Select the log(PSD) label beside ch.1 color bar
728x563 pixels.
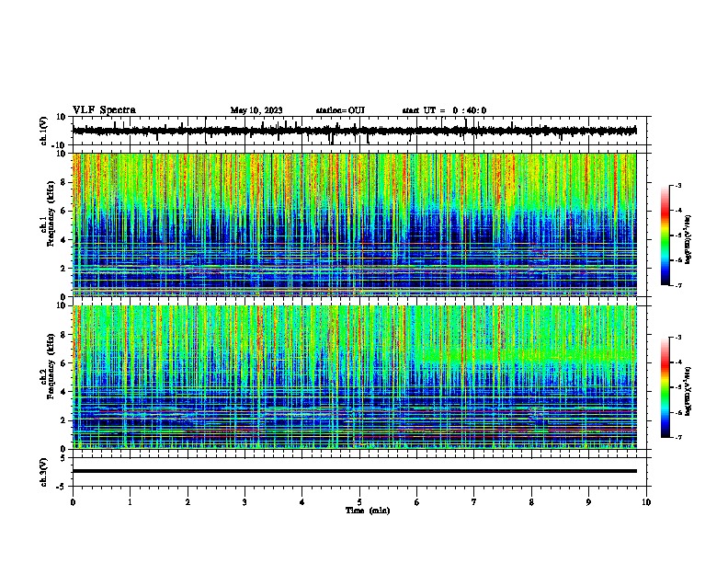click(688, 239)
